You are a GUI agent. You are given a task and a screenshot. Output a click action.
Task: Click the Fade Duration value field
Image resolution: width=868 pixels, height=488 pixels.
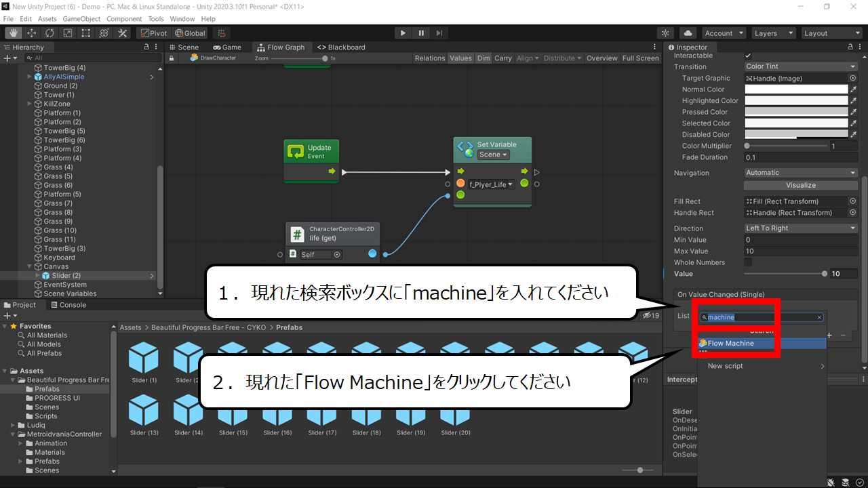801,157
